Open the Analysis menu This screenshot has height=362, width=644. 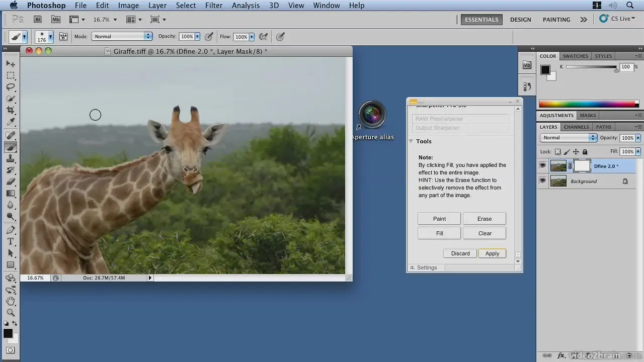(246, 6)
